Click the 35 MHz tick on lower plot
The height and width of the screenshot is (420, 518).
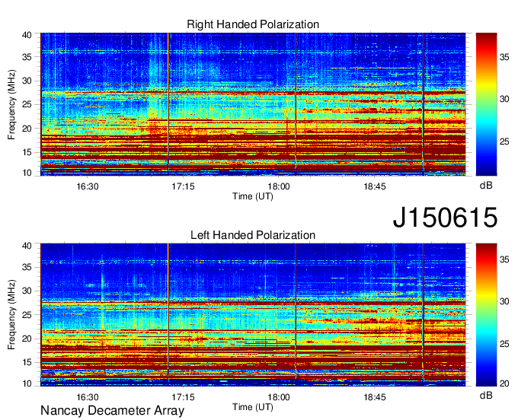point(27,267)
